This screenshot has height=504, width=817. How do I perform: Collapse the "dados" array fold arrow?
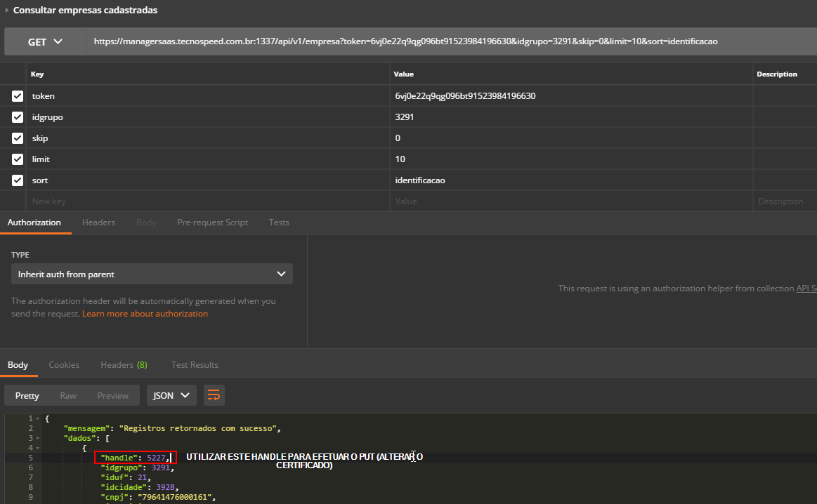coord(38,438)
